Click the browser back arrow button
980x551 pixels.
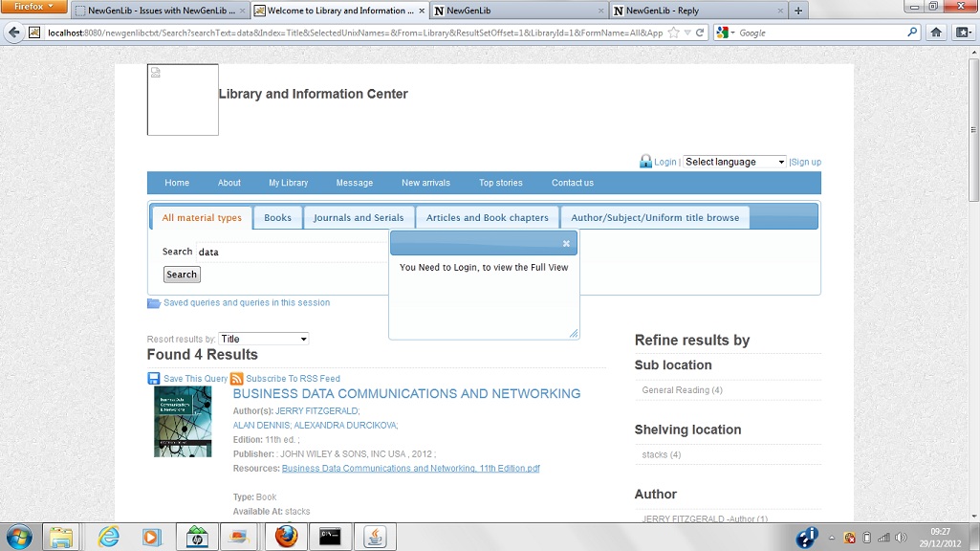pyautogui.click(x=14, y=33)
